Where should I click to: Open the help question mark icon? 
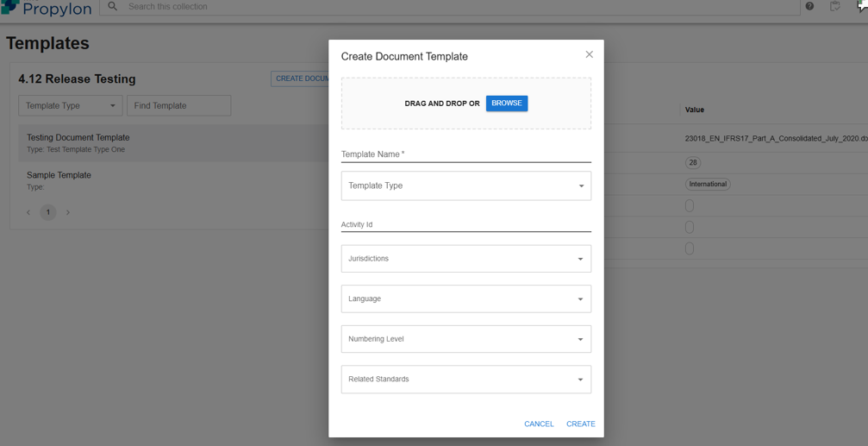point(809,7)
